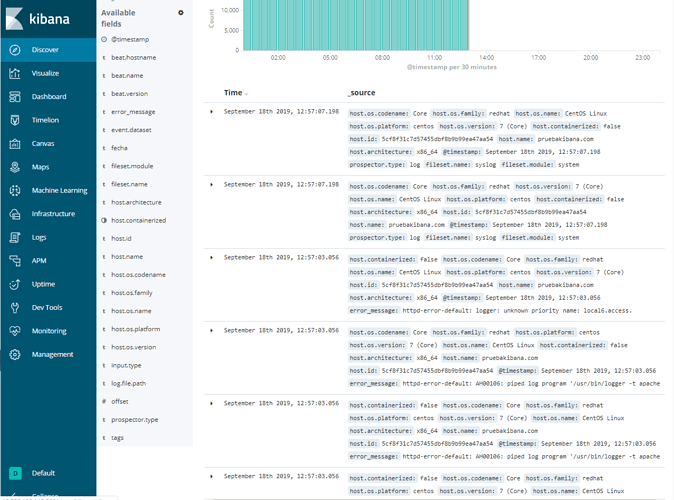Select the host.id field
This screenshot has width=674, height=500.
[x=121, y=239]
